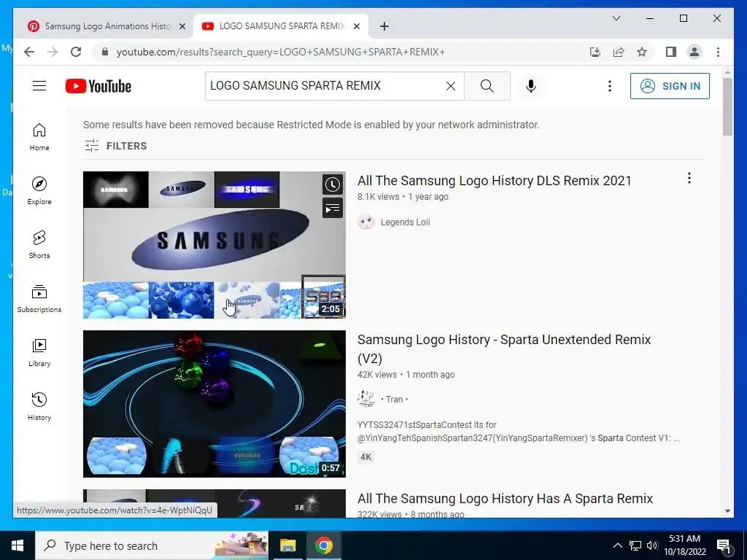The width and height of the screenshot is (747, 560).
Task: Go back with Chrome's back arrow
Action: click(x=29, y=52)
